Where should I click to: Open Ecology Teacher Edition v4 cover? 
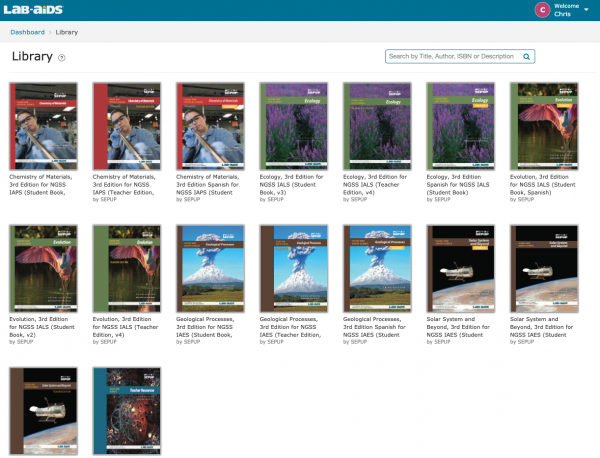[x=376, y=126]
